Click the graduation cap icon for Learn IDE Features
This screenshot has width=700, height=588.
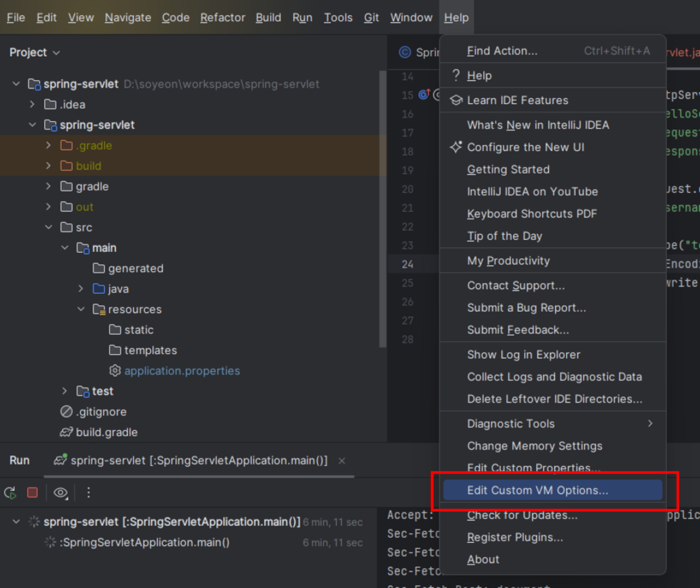pyautogui.click(x=456, y=100)
